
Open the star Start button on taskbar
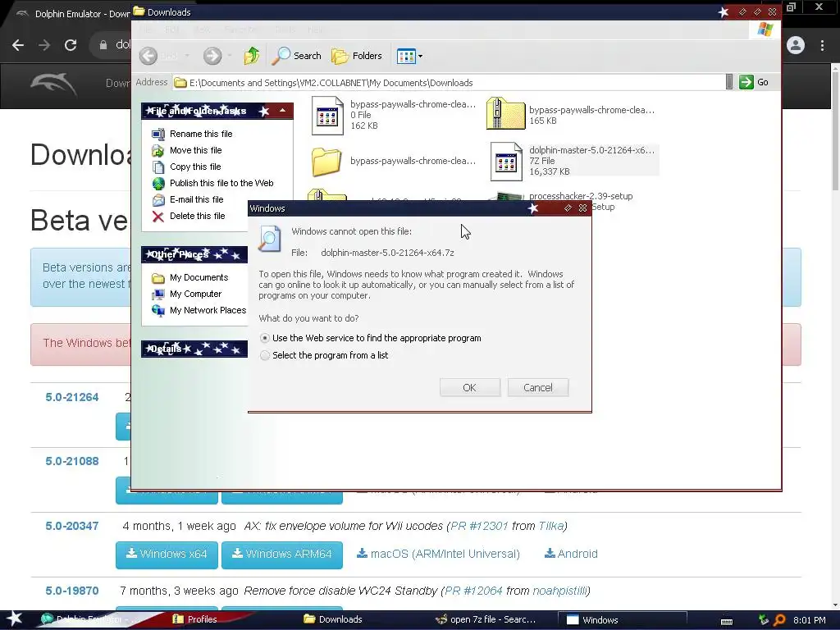(x=15, y=619)
